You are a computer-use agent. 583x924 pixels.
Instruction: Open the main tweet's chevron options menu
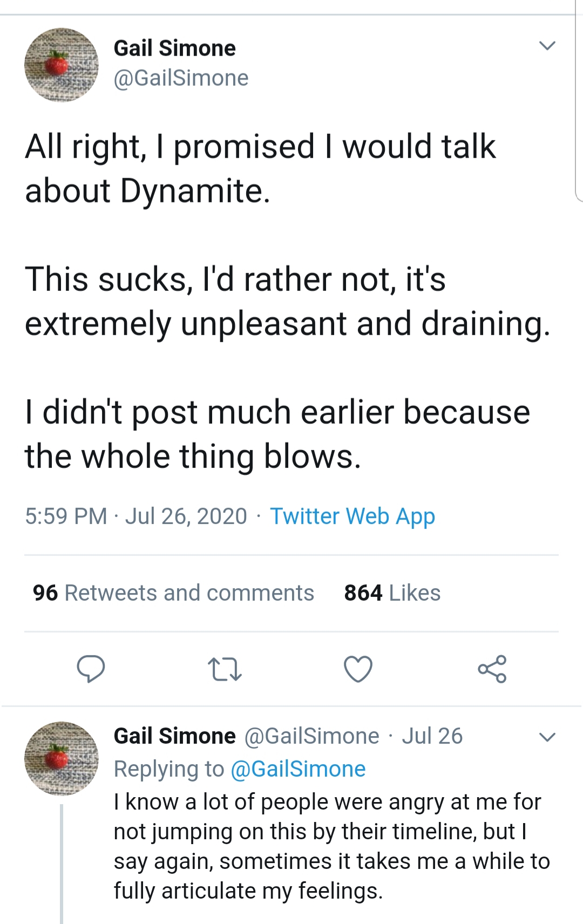547,46
